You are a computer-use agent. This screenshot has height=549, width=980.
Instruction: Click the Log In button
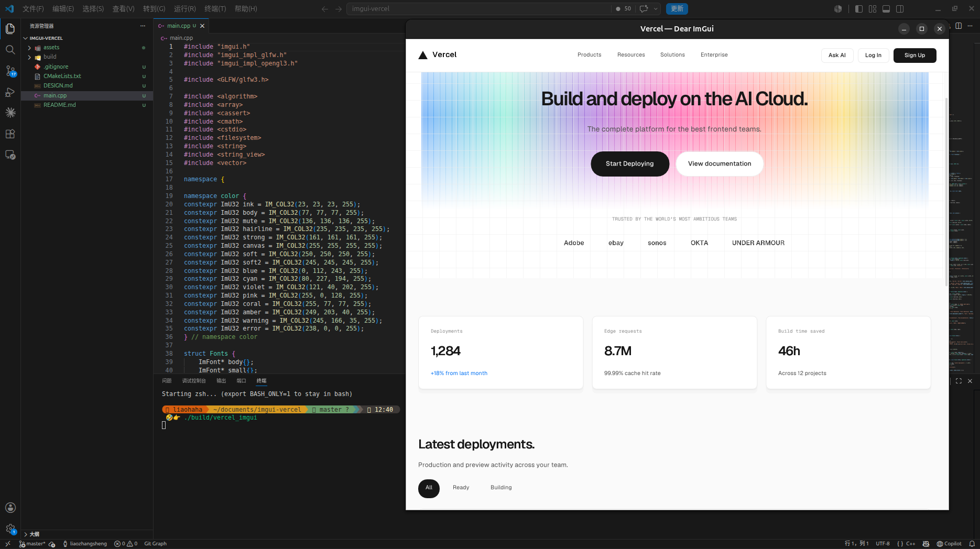coord(873,56)
